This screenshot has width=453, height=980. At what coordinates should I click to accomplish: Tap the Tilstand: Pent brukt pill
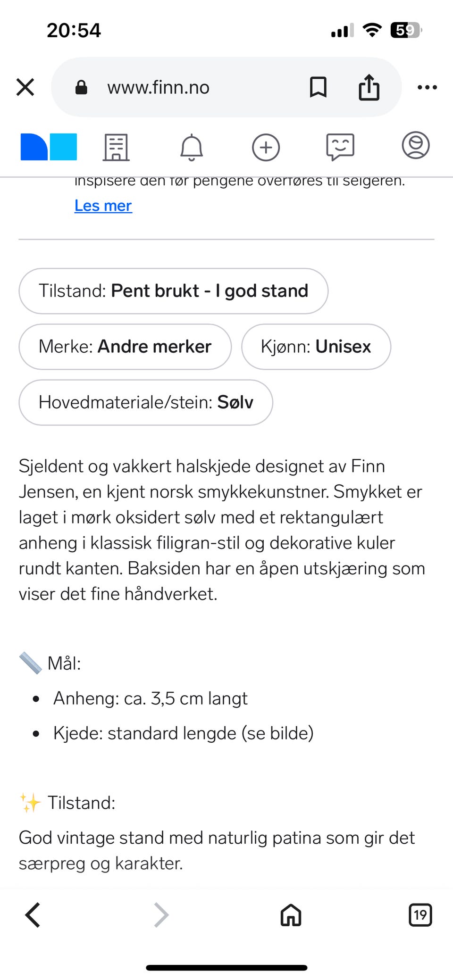click(x=173, y=291)
